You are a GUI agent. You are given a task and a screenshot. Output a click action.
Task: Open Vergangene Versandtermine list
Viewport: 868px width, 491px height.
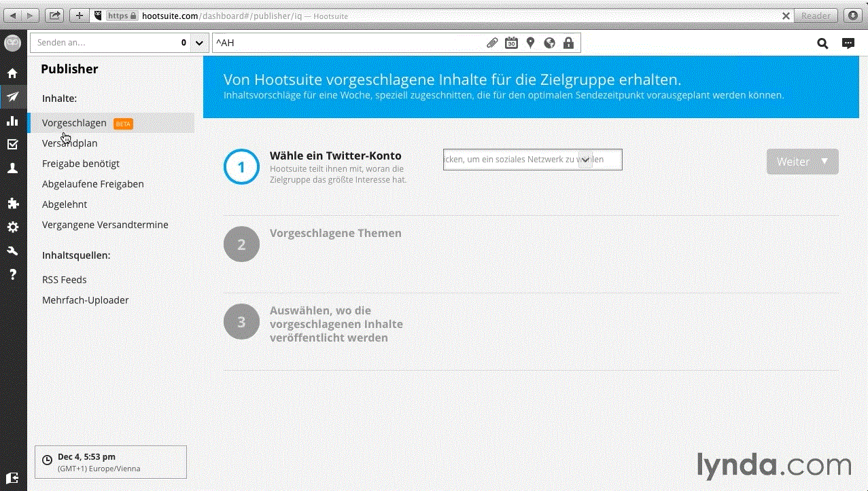pyautogui.click(x=105, y=225)
